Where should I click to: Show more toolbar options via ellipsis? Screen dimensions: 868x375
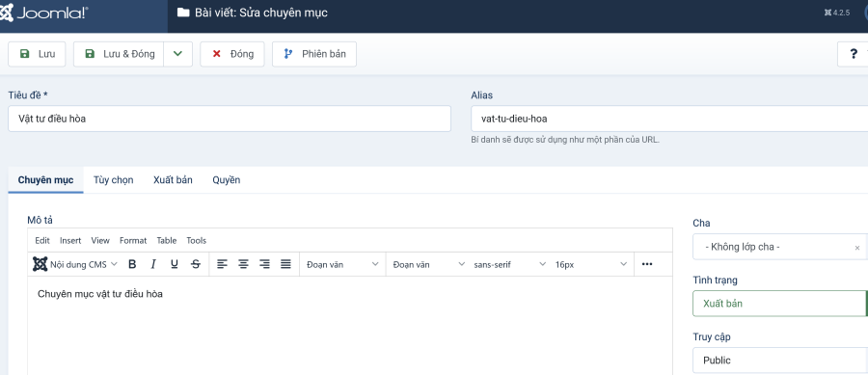pyautogui.click(x=647, y=264)
